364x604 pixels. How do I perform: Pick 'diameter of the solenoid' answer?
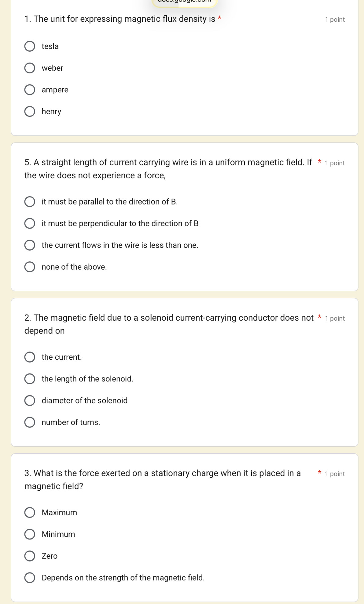coord(30,400)
